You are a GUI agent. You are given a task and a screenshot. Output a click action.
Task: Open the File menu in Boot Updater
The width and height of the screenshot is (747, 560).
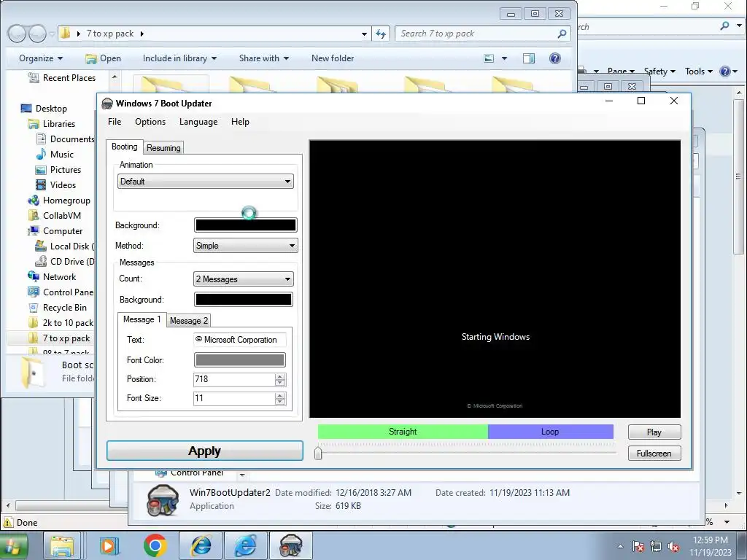(x=115, y=122)
